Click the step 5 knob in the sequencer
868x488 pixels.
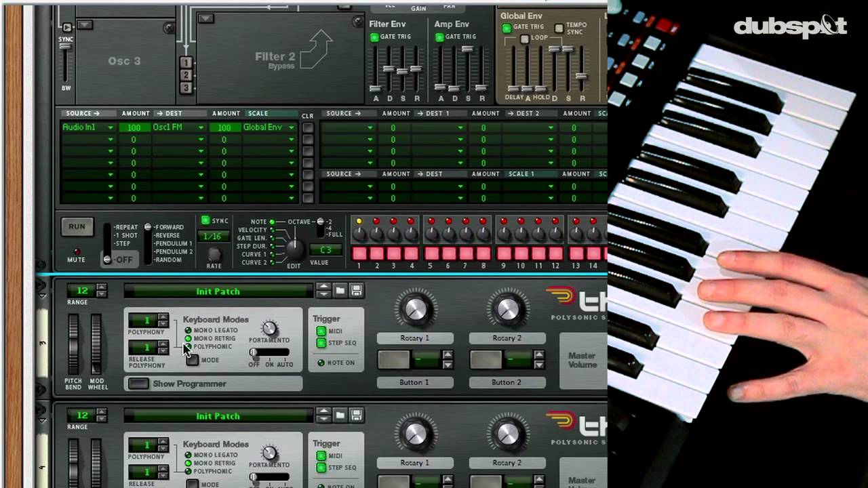pyautogui.click(x=430, y=234)
